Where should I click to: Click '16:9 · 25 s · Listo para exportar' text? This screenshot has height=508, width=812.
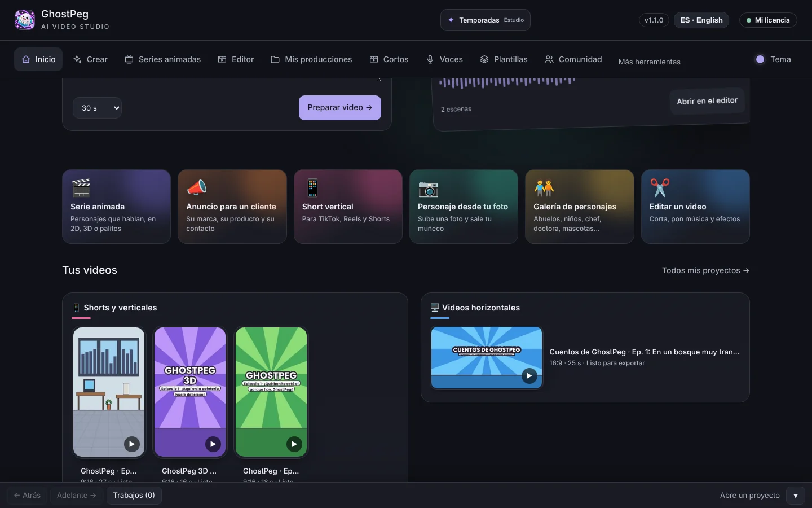597,363
